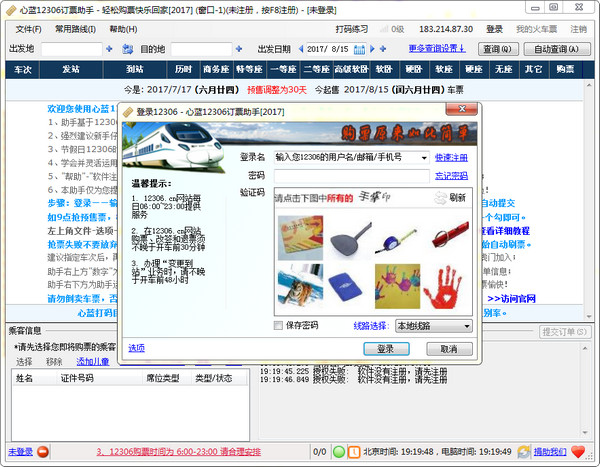Select the colorful handprints captcha image

tap(397, 285)
